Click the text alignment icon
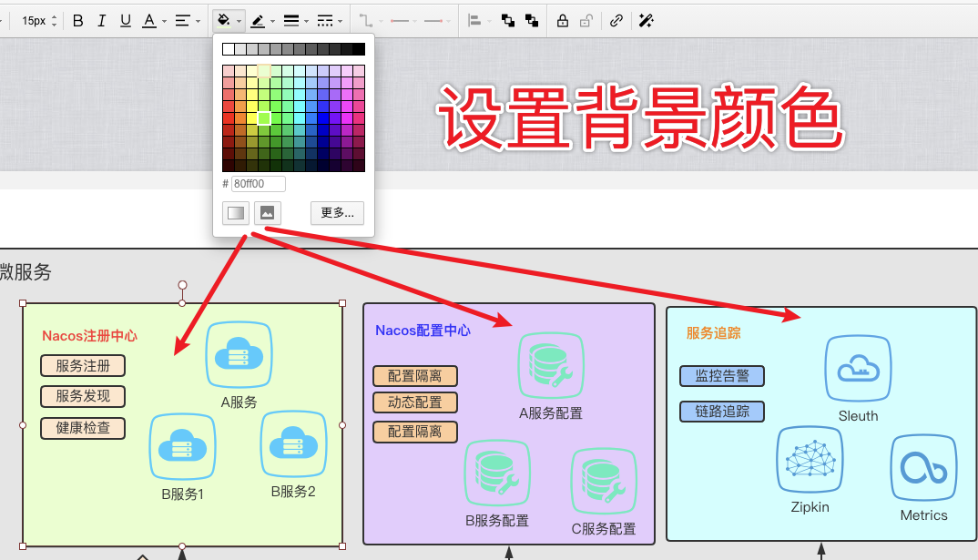This screenshot has height=560, width=978. pos(182,21)
